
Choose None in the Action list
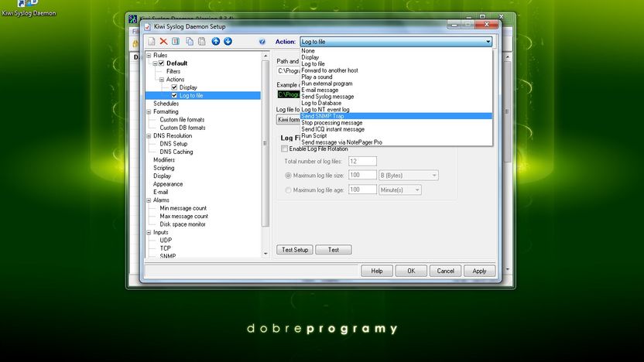click(396, 51)
